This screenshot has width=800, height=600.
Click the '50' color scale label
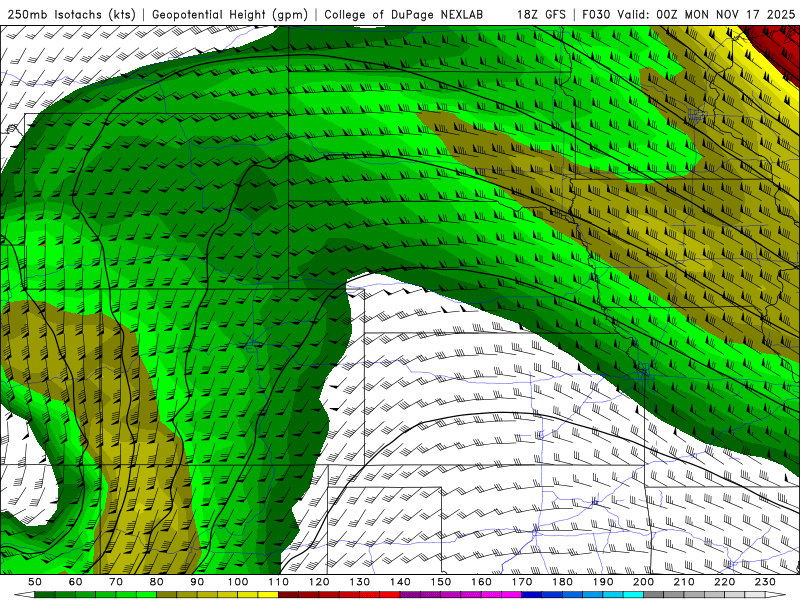pyautogui.click(x=35, y=582)
